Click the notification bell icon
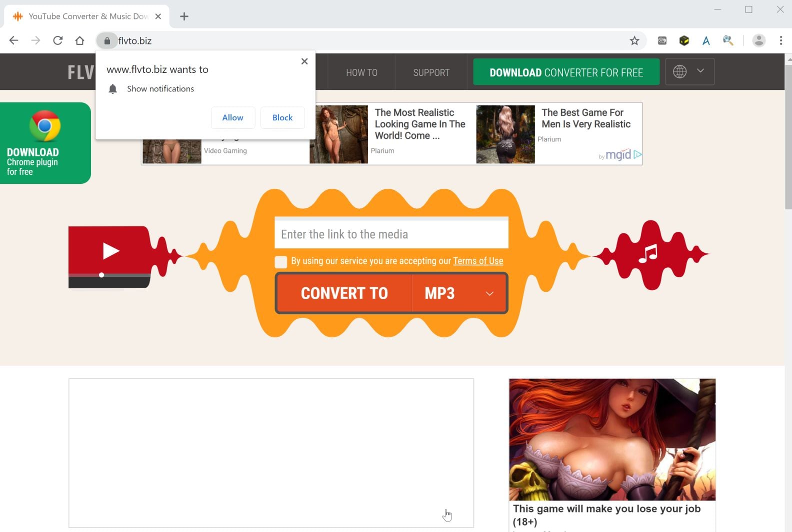This screenshot has height=532, width=792. coord(113,89)
